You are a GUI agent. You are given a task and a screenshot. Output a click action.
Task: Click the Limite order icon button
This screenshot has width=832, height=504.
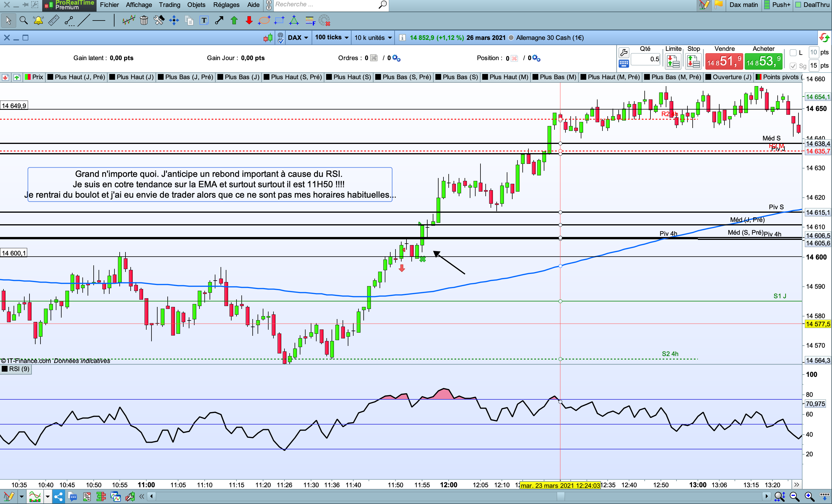[x=673, y=62]
